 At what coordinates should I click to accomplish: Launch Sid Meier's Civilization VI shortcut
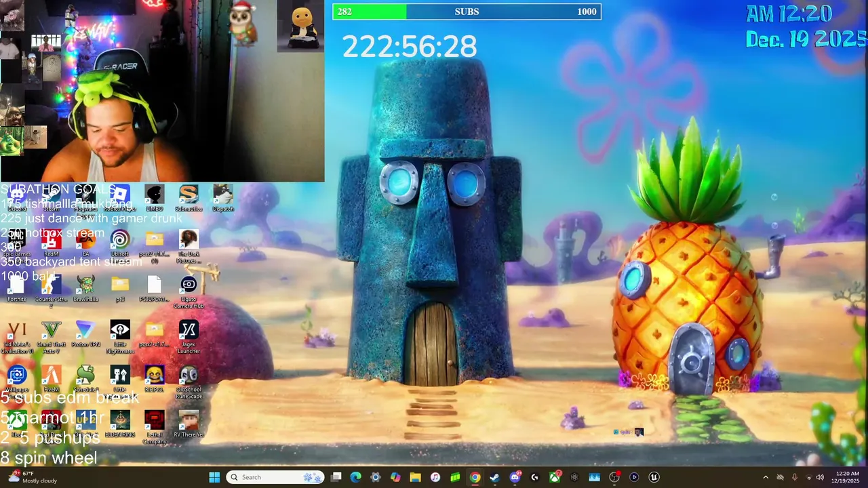coord(17,338)
